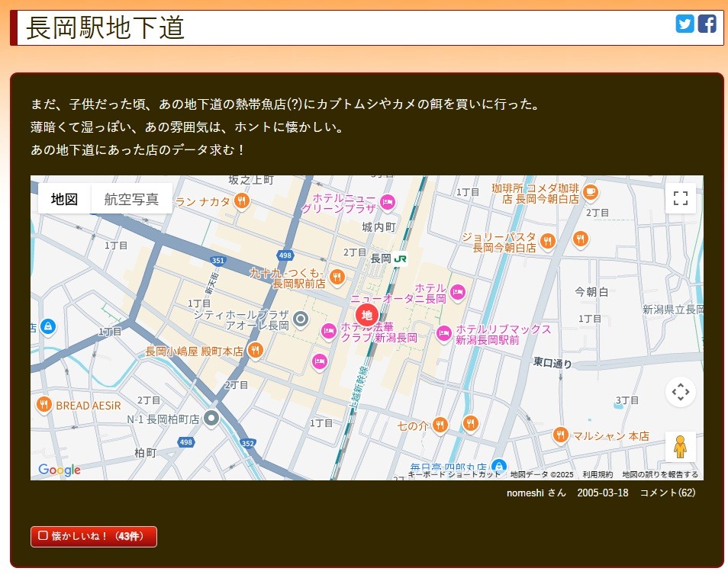Open the map in fullscreen

pyautogui.click(x=680, y=198)
